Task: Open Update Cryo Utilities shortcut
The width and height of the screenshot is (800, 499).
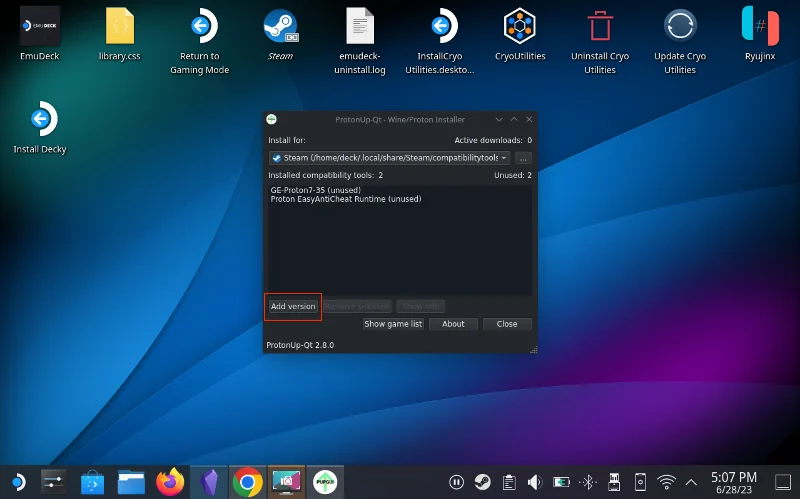Action: click(x=680, y=41)
